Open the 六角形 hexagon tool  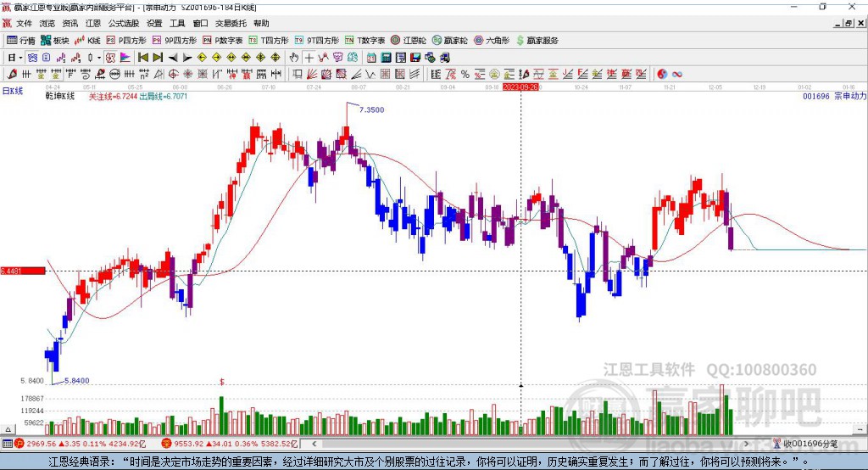point(492,41)
